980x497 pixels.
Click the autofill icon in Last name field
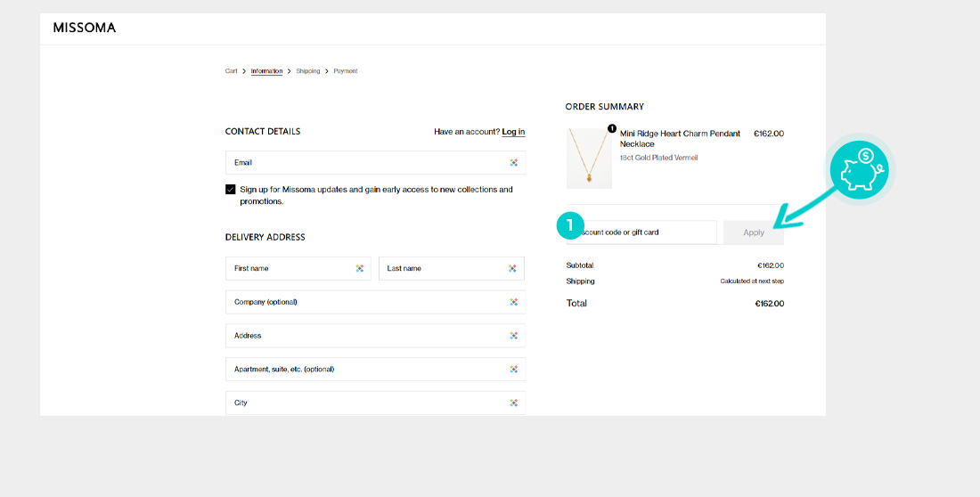513,268
